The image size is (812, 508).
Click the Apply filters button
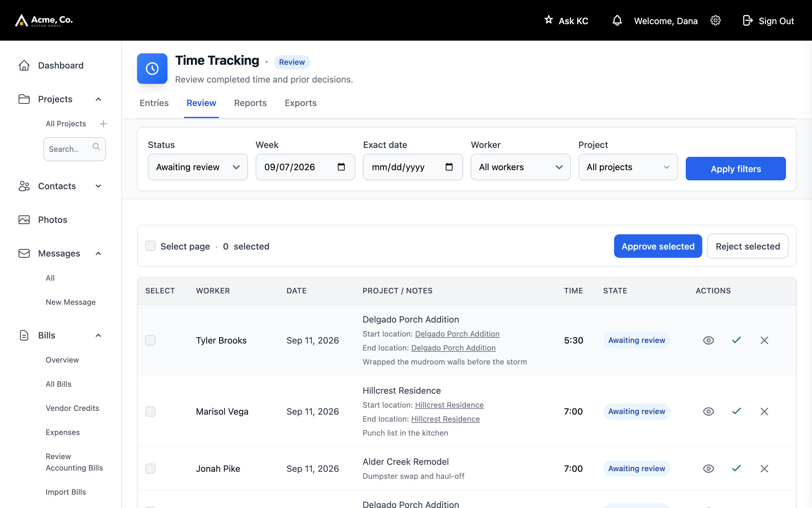tap(736, 169)
